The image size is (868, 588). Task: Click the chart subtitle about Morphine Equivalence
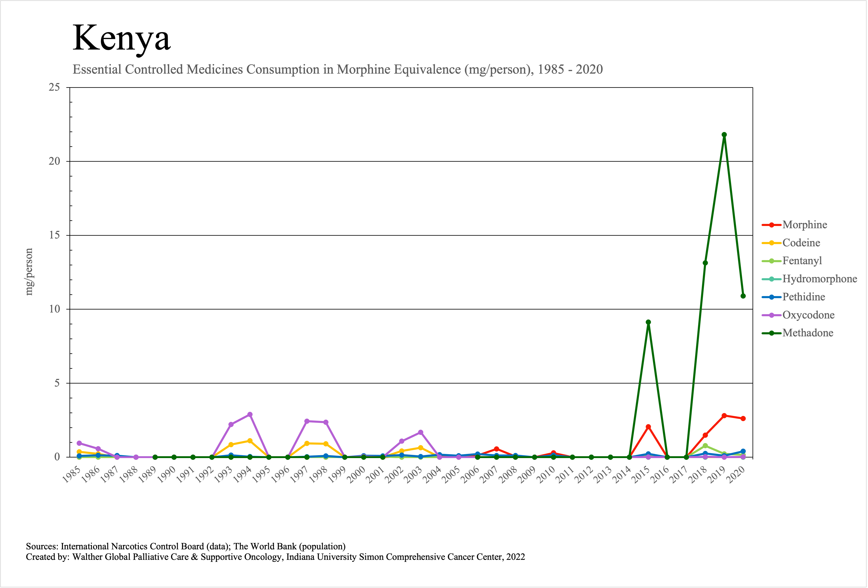(337, 69)
